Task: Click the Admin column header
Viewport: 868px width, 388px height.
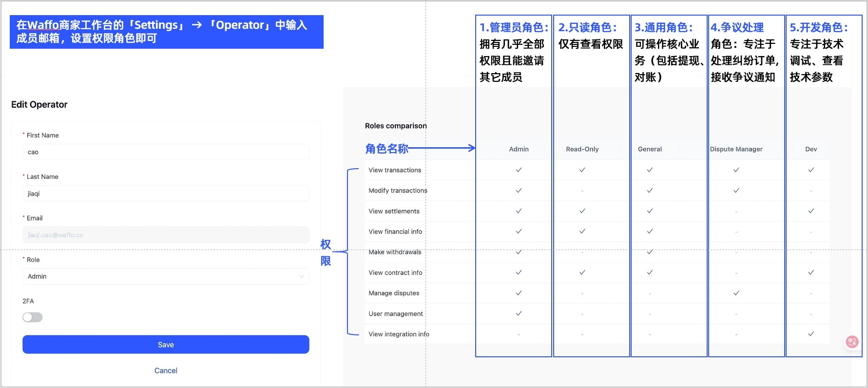Action: [x=519, y=149]
